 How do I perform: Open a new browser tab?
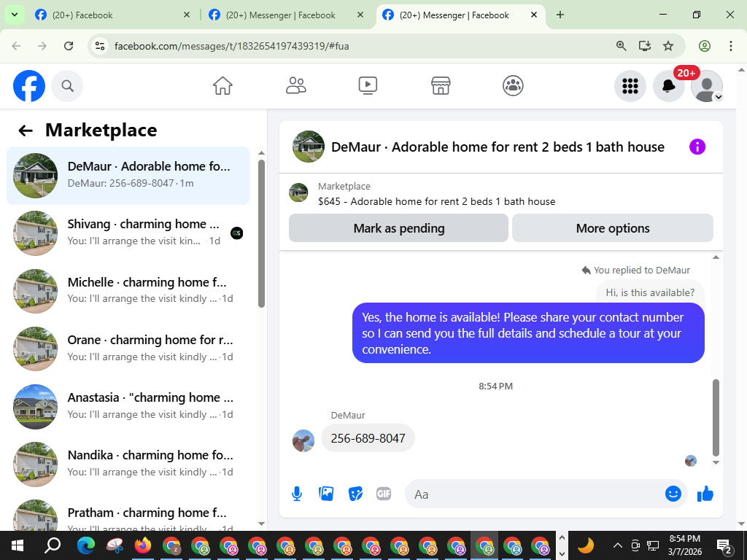[560, 15]
